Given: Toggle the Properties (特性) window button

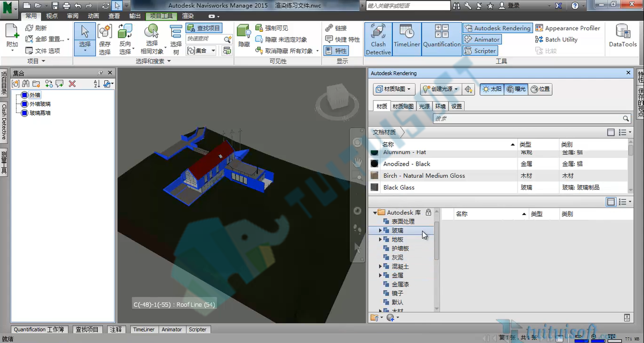Looking at the screenshot, I should coord(336,51).
